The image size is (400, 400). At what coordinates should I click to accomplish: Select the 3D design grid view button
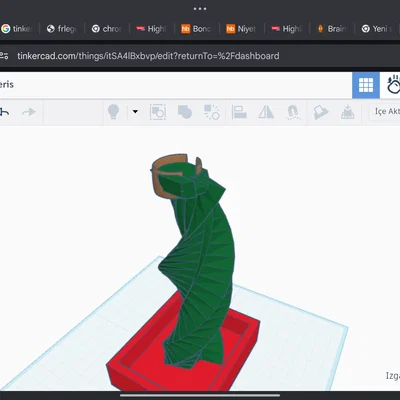(366, 85)
